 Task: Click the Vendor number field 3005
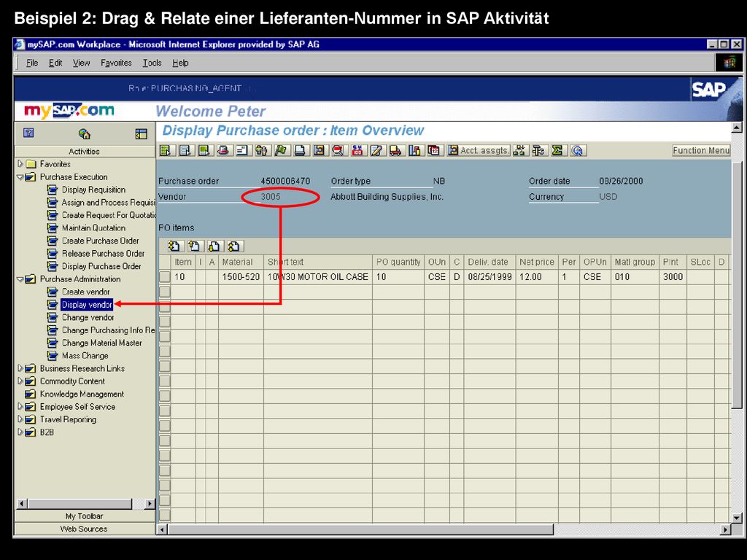pyautogui.click(x=270, y=197)
